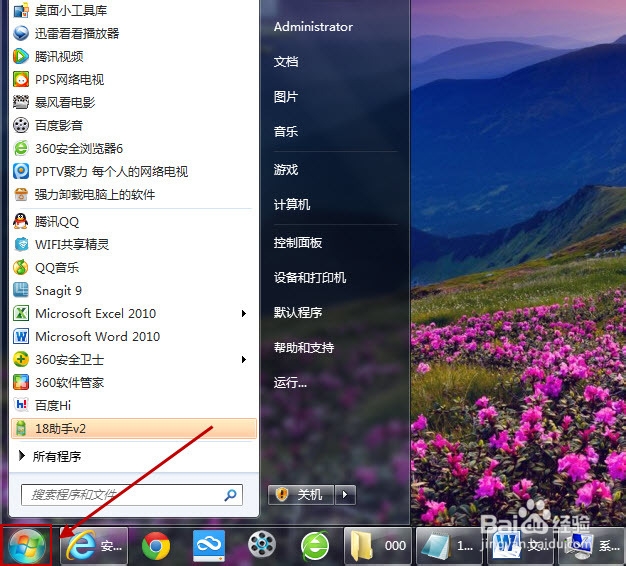The height and width of the screenshot is (566, 626).
Task: Open Administrator user folder
Action: point(313,27)
